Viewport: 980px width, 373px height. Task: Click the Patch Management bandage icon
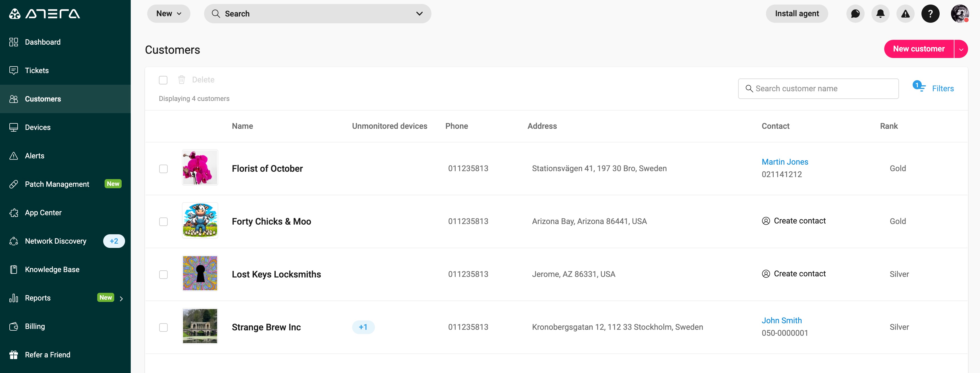14,184
